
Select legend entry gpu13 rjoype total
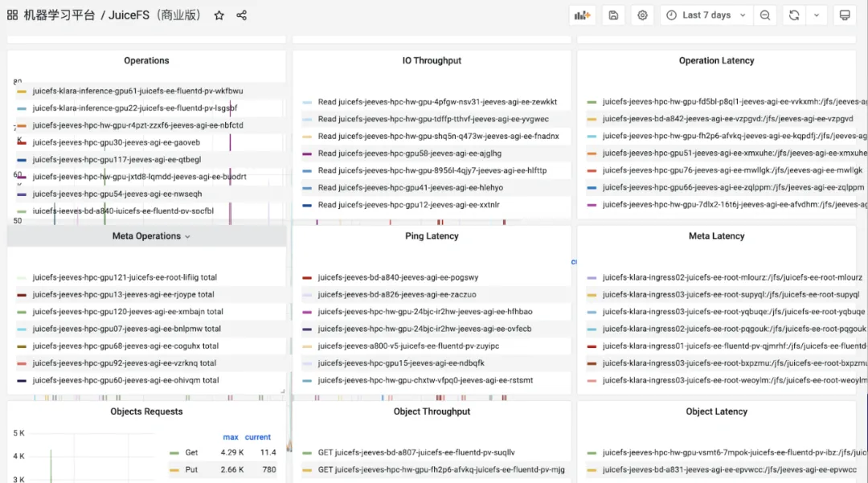click(x=124, y=295)
